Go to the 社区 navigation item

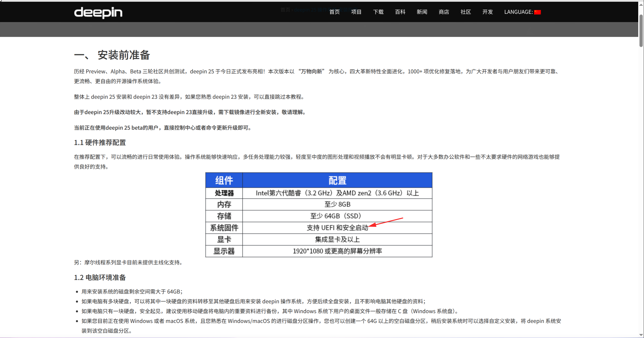[x=466, y=12]
